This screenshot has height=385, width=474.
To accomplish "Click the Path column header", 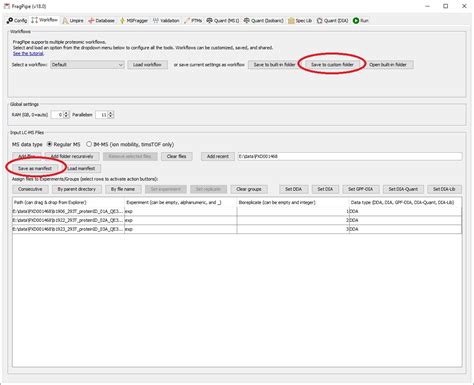I will tap(68, 202).
